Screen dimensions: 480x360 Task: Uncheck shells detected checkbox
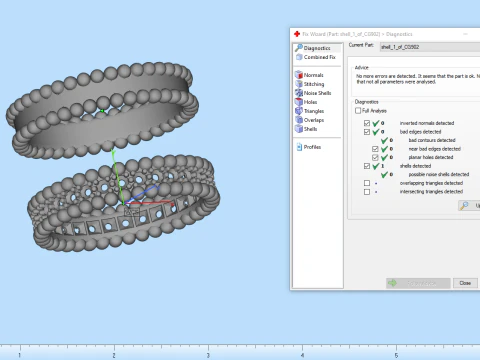tap(367, 166)
